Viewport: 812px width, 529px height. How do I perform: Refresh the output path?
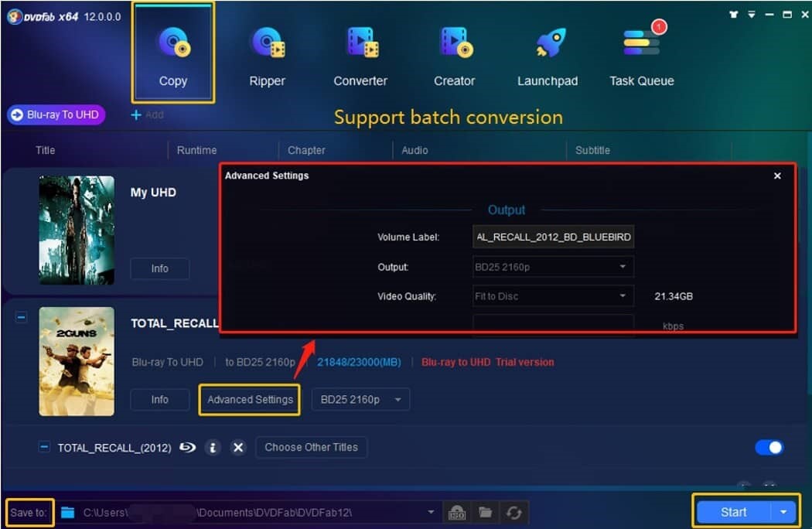coord(514,512)
